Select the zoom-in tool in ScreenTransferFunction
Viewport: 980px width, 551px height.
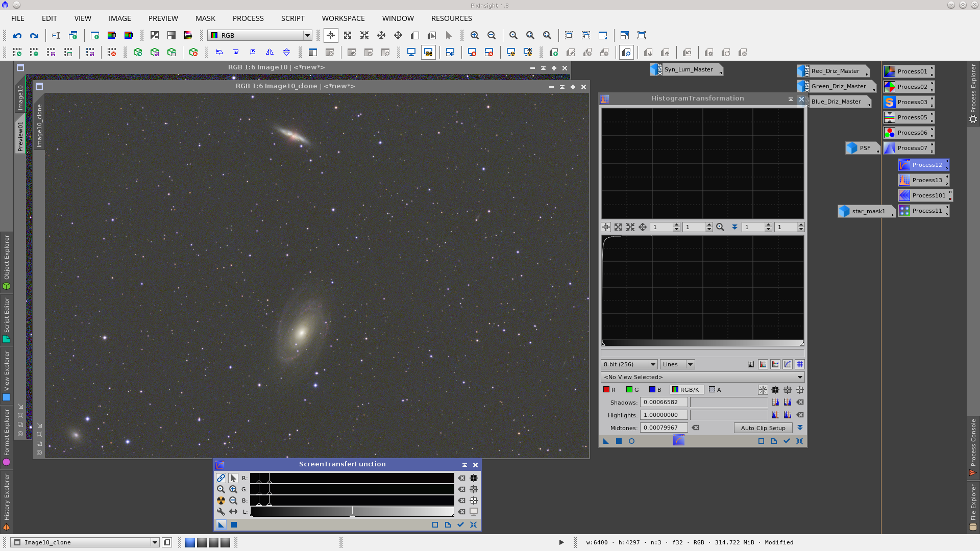pyautogui.click(x=233, y=489)
